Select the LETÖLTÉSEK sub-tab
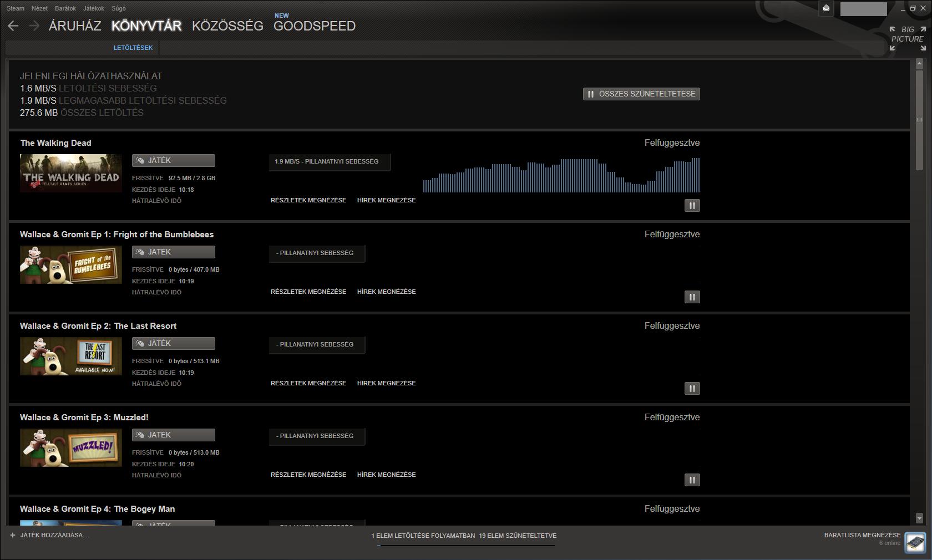 point(133,48)
